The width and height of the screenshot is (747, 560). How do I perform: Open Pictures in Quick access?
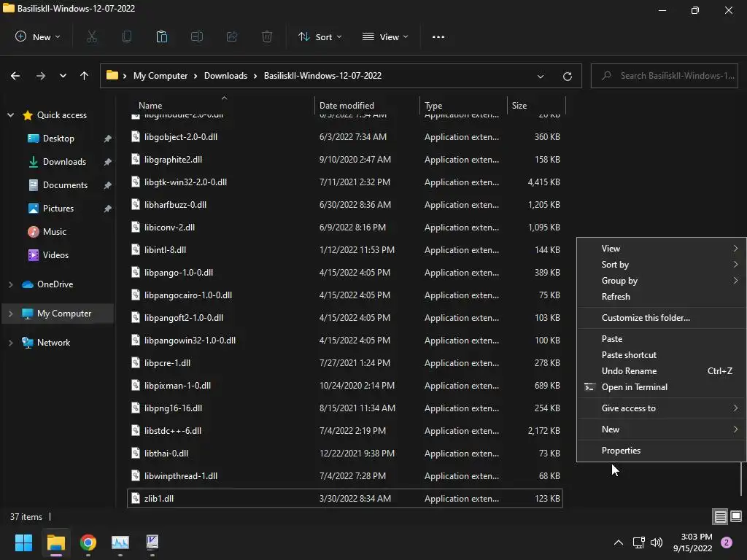click(x=58, y=208)
